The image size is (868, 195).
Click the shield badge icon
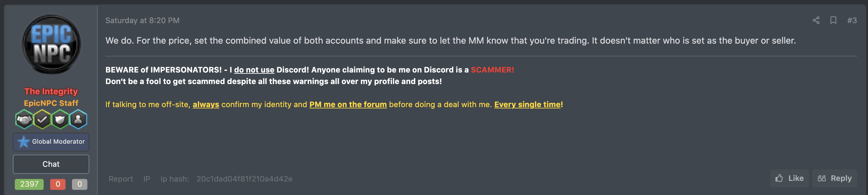tap(60, 119)
